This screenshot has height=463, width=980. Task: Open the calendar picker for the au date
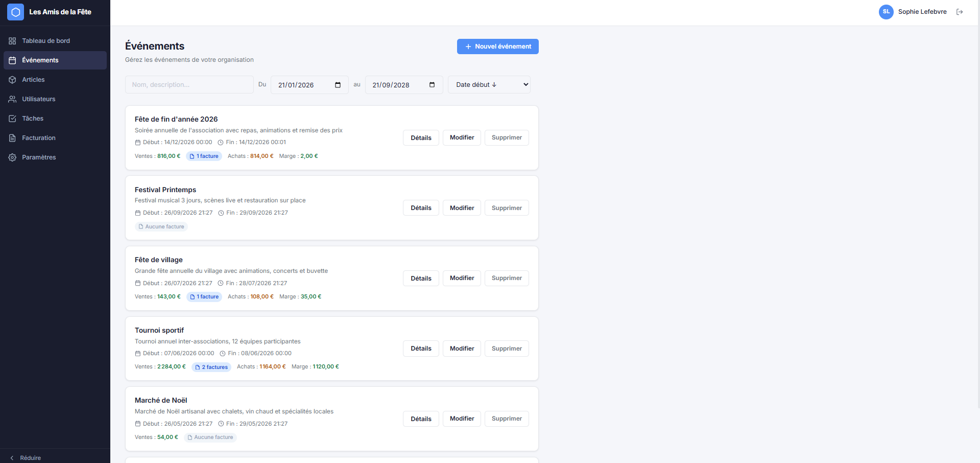tap(432, 85)
